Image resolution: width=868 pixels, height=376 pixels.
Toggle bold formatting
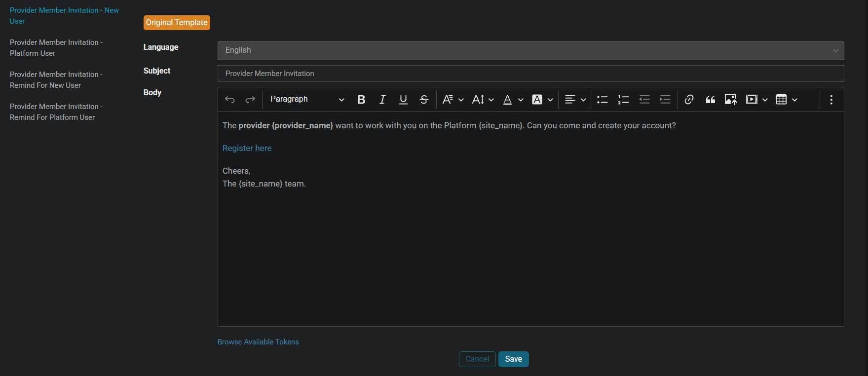(x=361, y=100)
